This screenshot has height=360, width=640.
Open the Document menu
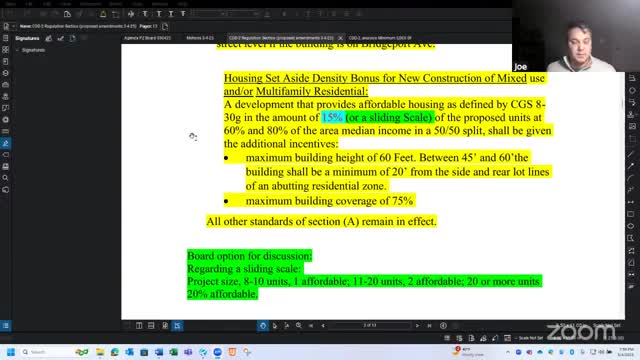coord(90,4)
